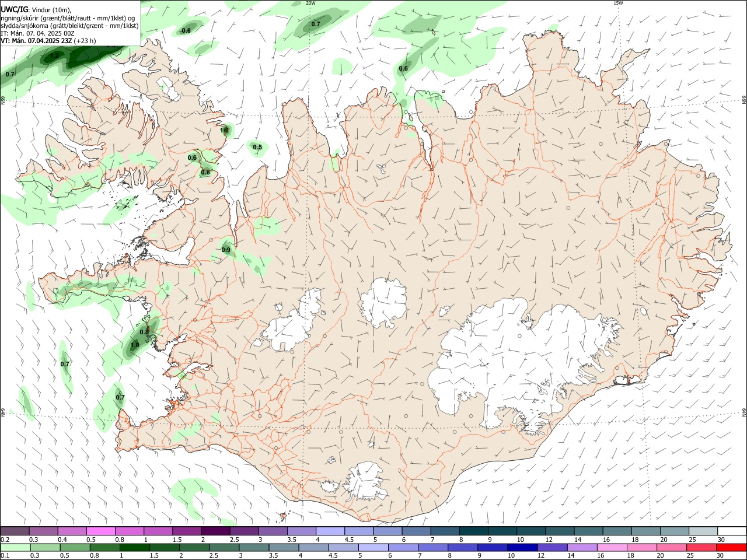747x560 pixels.
Task: Pick the darkest green 1 mm rain swatch
Action: [x=134, y=547]
